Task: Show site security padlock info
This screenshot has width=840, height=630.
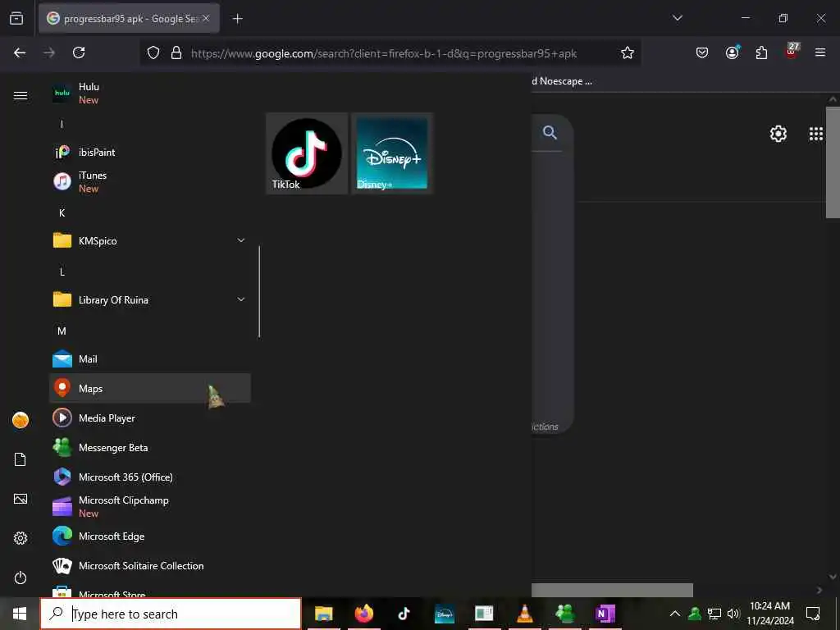Action: [x=176, y=52]
